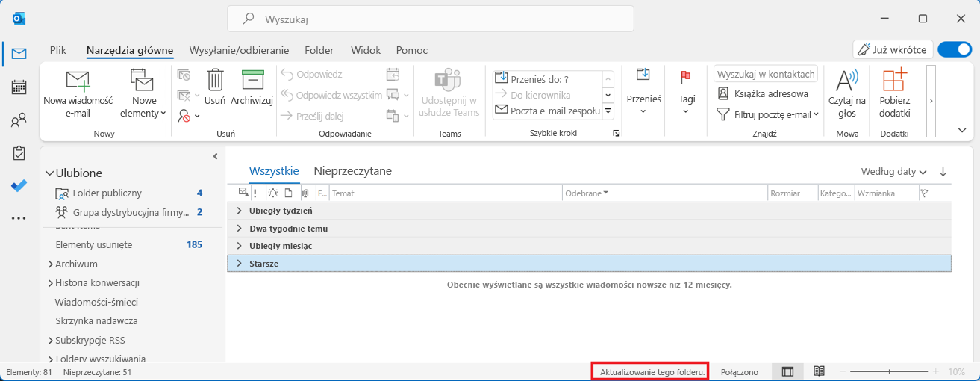Expand the Subskrypcje RSS folder
980x381 pixels.
coord(50,340)
